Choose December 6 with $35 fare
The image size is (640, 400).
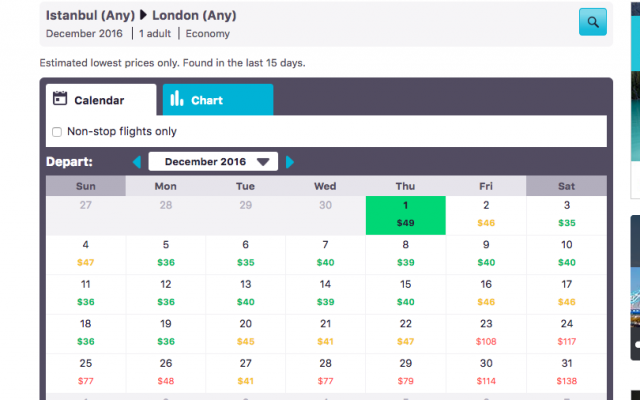[x=246, y=254]
